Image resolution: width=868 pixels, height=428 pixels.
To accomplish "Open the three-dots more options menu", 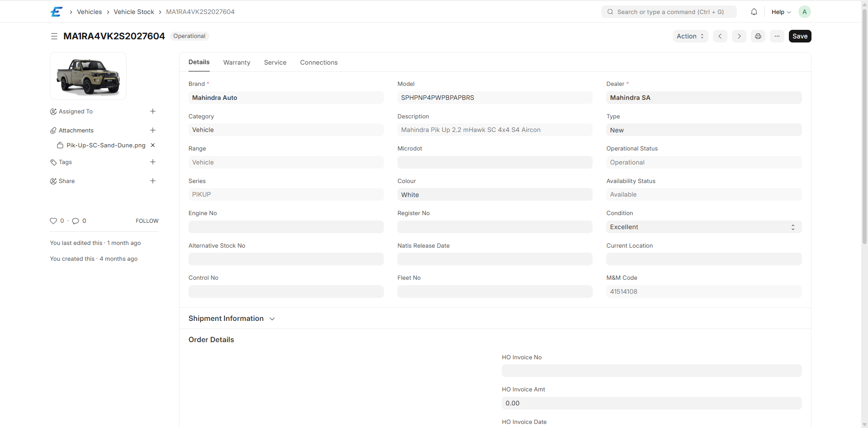I will click(x=777, y=36).
